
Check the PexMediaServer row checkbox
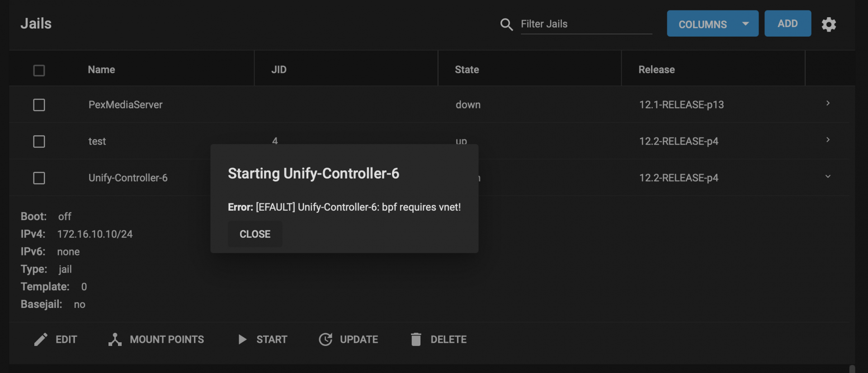coord(39,105)
